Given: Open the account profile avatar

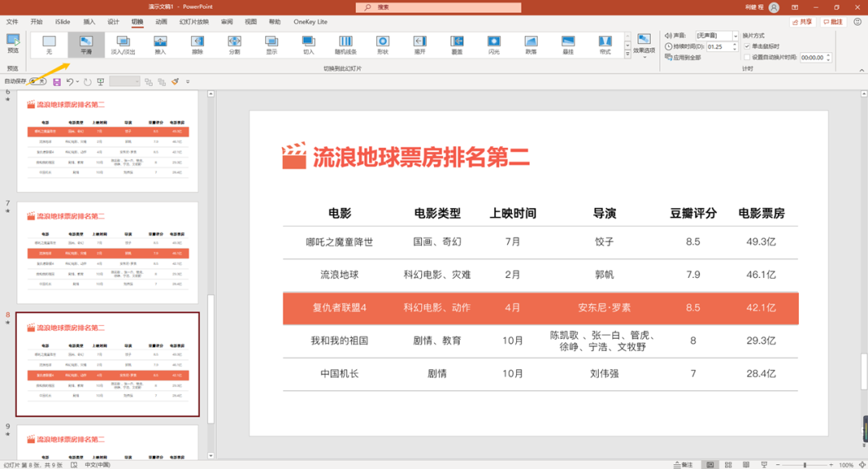Looking at the screenshot, I should [774, 7].
